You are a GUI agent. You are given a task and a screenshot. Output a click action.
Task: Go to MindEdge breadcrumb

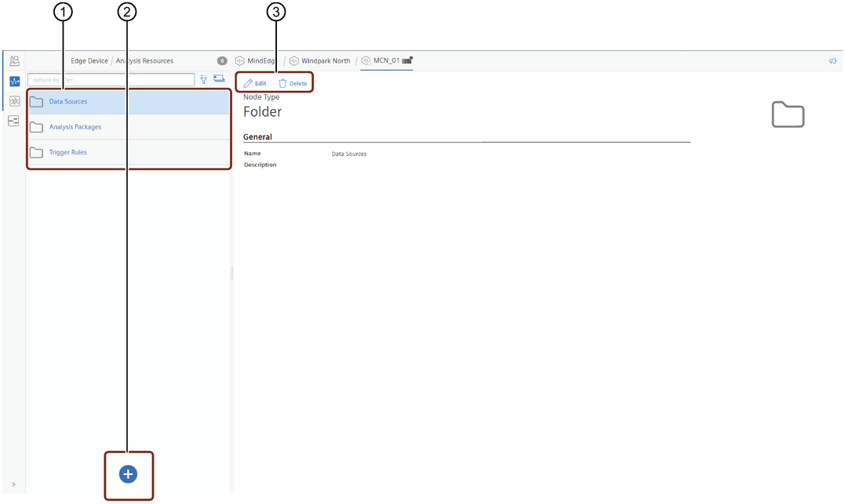(x=260, y=61)
